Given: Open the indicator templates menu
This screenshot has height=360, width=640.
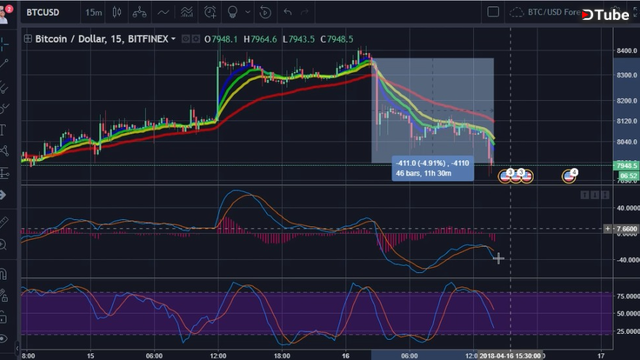Looking at the screenshot, I should pyautogui.click(x=187, y=13).
